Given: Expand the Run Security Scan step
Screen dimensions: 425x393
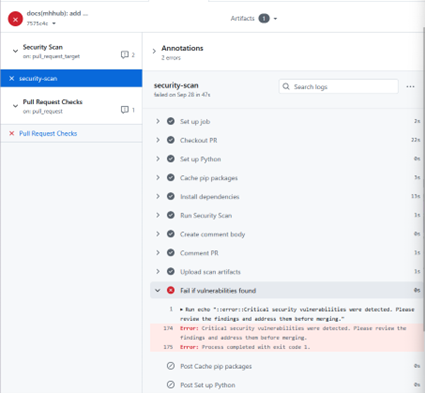Looking at the screenshot, I should coord(158,215).
